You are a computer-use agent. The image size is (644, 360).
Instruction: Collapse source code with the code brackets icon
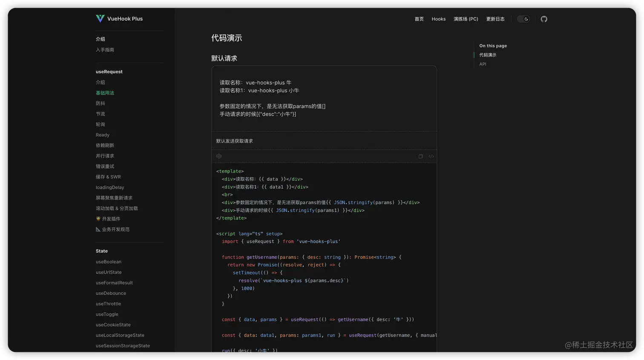pos(431,156)
